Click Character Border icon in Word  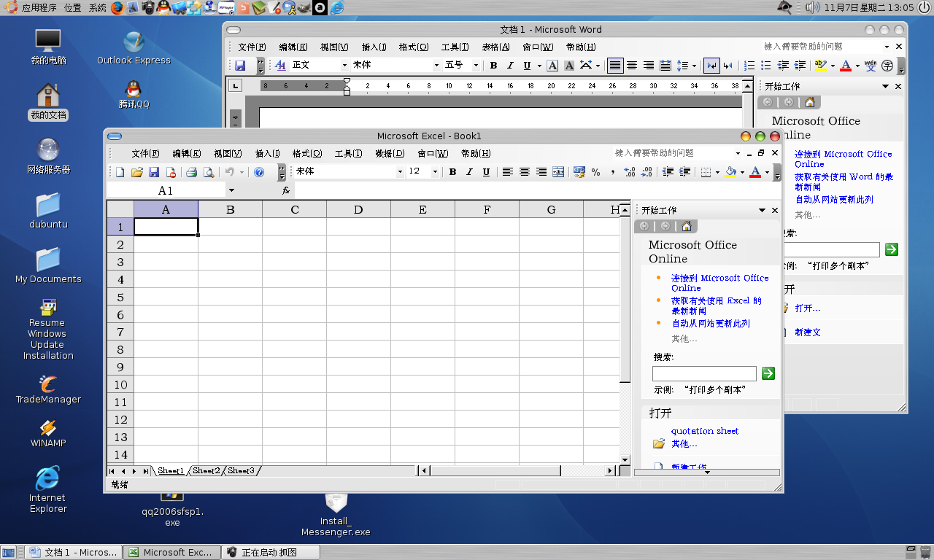(x=552, y=66)
